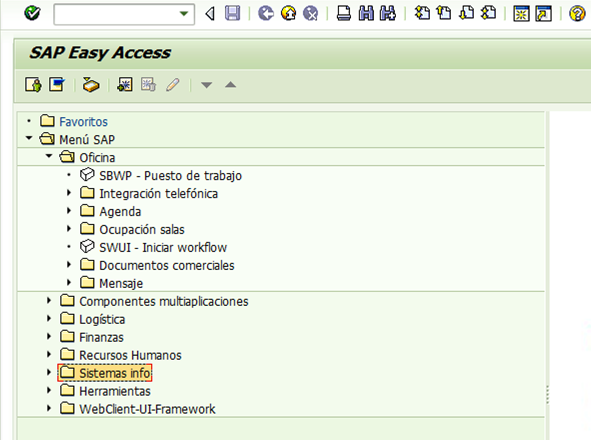591x440 pixels.
Task: Expand the Mensaje folder
Action: coord(69,282)
